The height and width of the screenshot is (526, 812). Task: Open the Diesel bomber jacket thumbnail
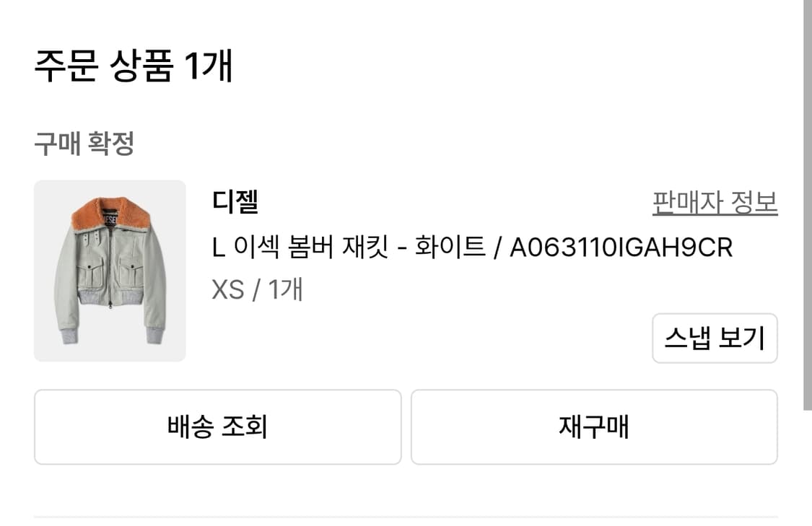coord(110,271)
